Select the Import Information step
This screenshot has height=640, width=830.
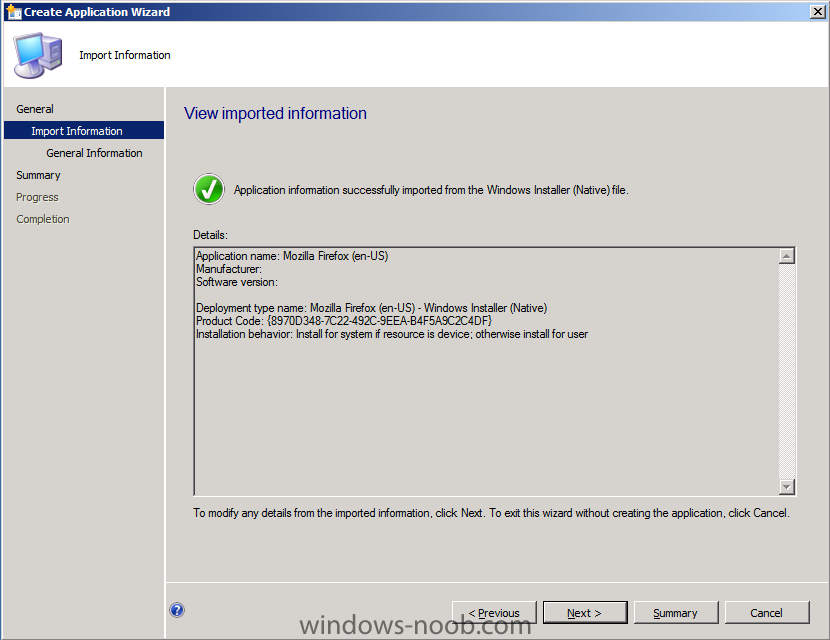(84, 130)
